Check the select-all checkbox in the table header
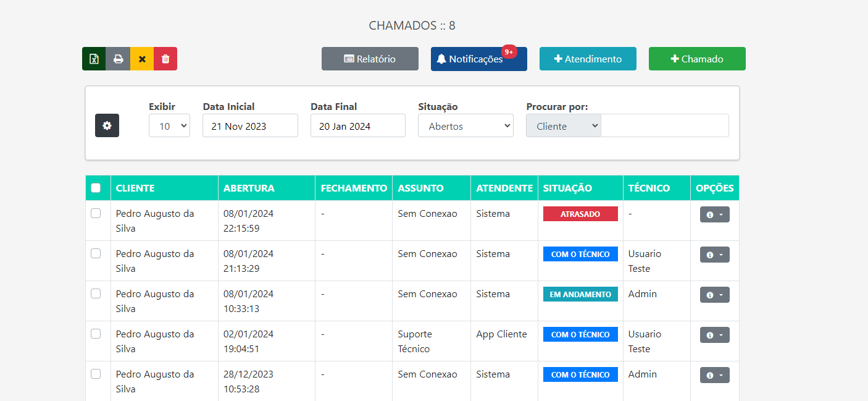The height and width of the screenshot is (401, 868). (97, 187)
